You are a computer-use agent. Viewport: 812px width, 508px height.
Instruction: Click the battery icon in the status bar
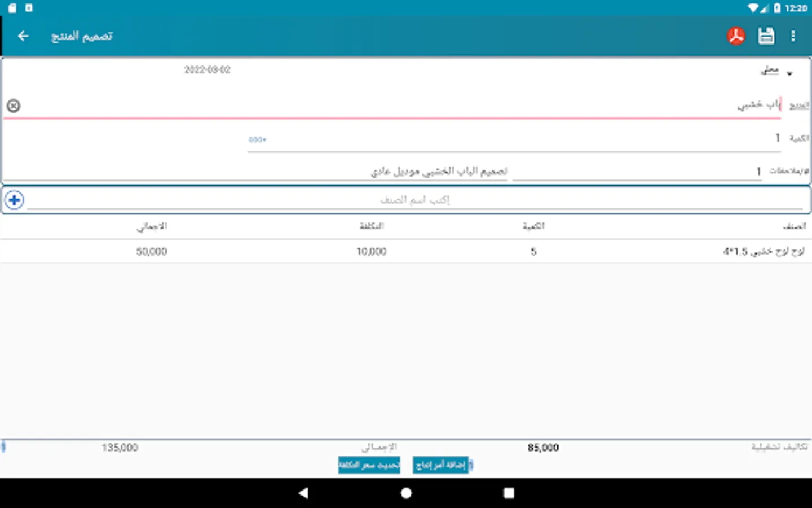tap(778, 8)
